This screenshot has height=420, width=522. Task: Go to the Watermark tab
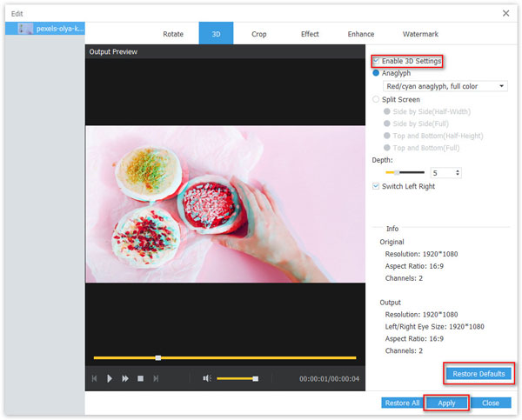(420, 34)
